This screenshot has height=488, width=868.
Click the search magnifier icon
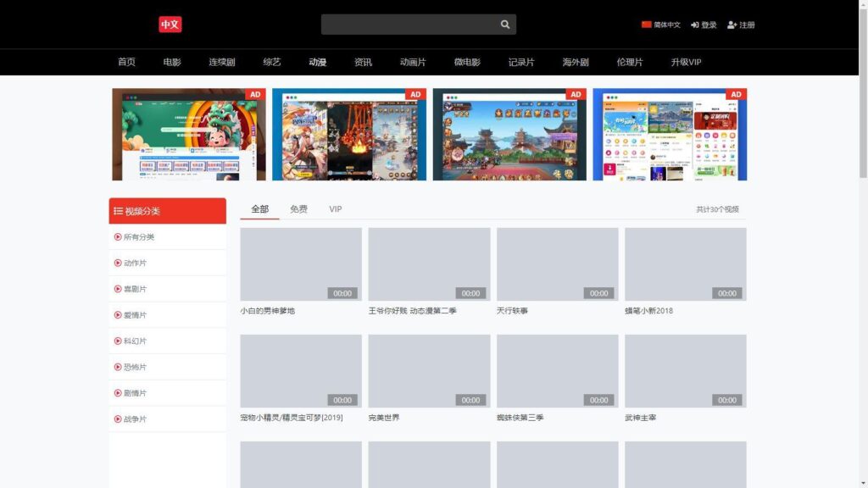click(x=504, y=24)
